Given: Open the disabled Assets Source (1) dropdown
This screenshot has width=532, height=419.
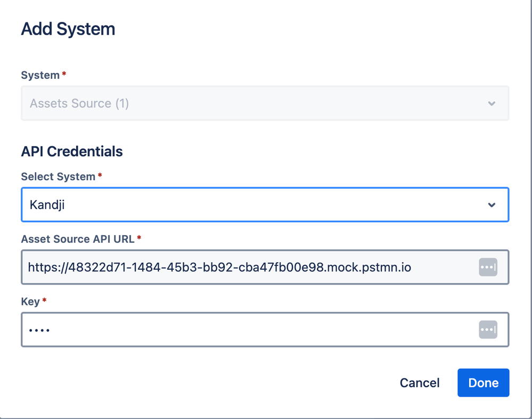Looking at the screenshot, I should coord(265,103).
